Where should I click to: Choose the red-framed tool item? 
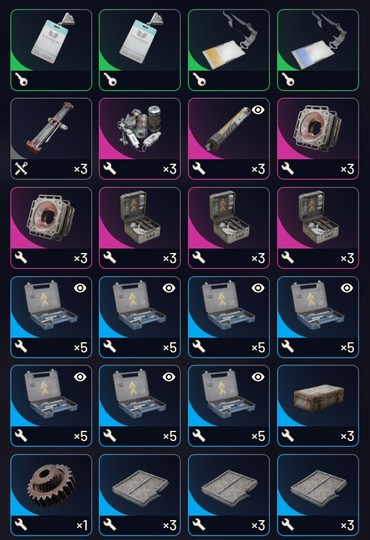tap(51, 138)
